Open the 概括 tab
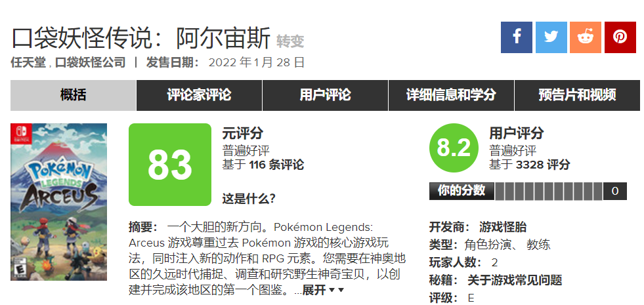The width and height of the screenshot is (644, 305). 73,95
